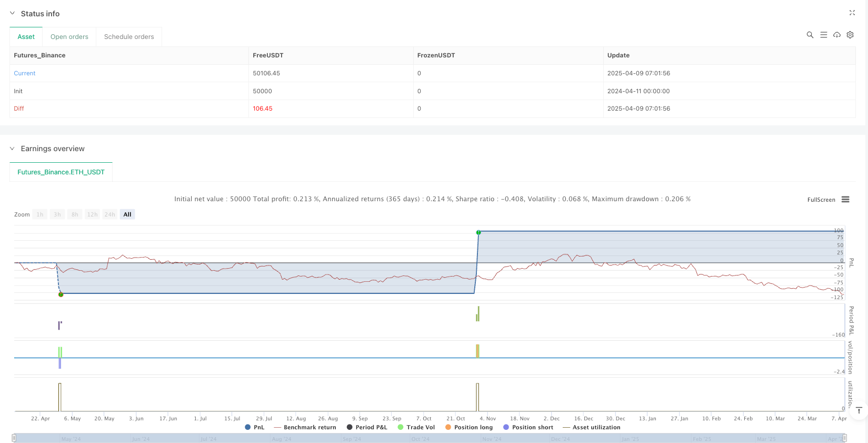This screenshot has height=443, width=868.
Task: Click the left handle of range navigator
Action: (x=14, y=438)
